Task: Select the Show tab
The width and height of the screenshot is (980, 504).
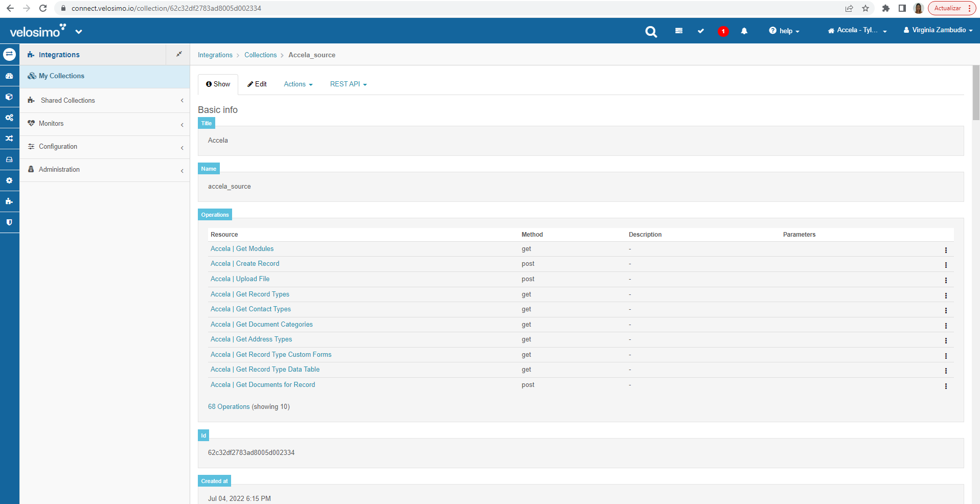Action: pos(218,84)
